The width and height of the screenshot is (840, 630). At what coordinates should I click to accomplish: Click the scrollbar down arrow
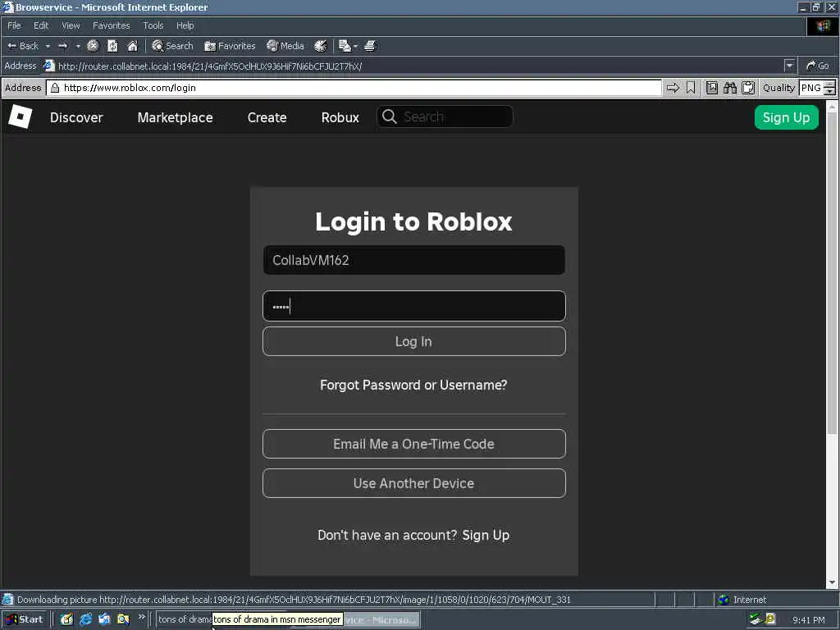pyautogui.click(x=832, y=582)
